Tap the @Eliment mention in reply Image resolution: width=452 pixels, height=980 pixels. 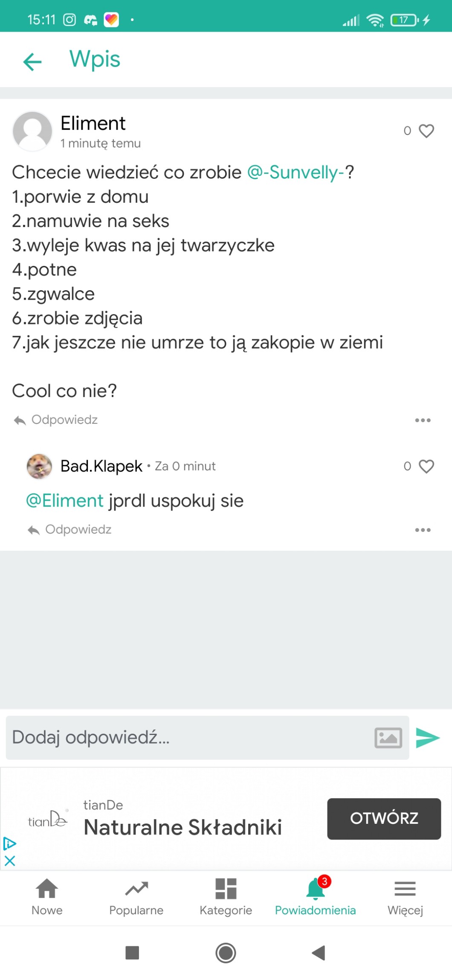click(65, 501)
